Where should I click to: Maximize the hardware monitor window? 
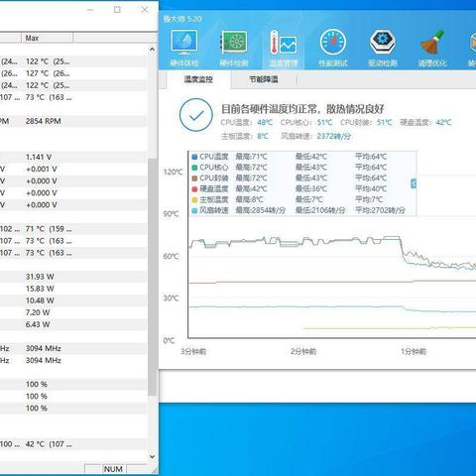coord(117,10)
